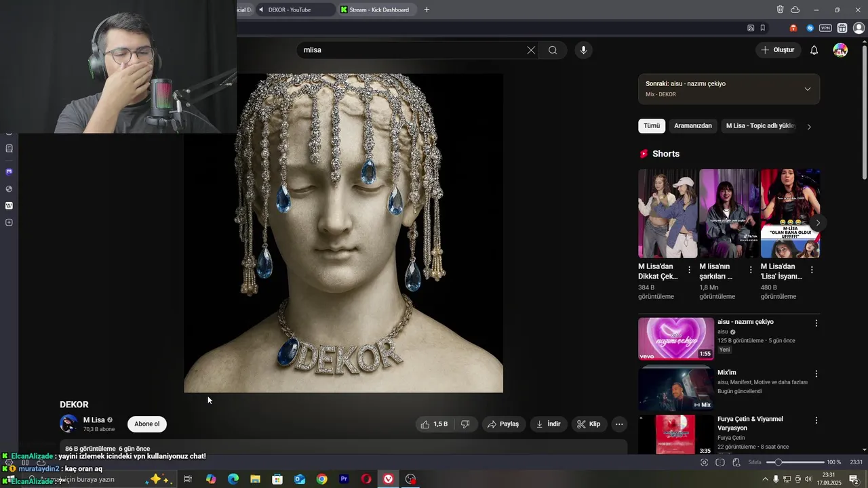The height and width of the screenshot is (488, 868).
Task: Clear the YouTube search box text
Action: click(531, 50)
